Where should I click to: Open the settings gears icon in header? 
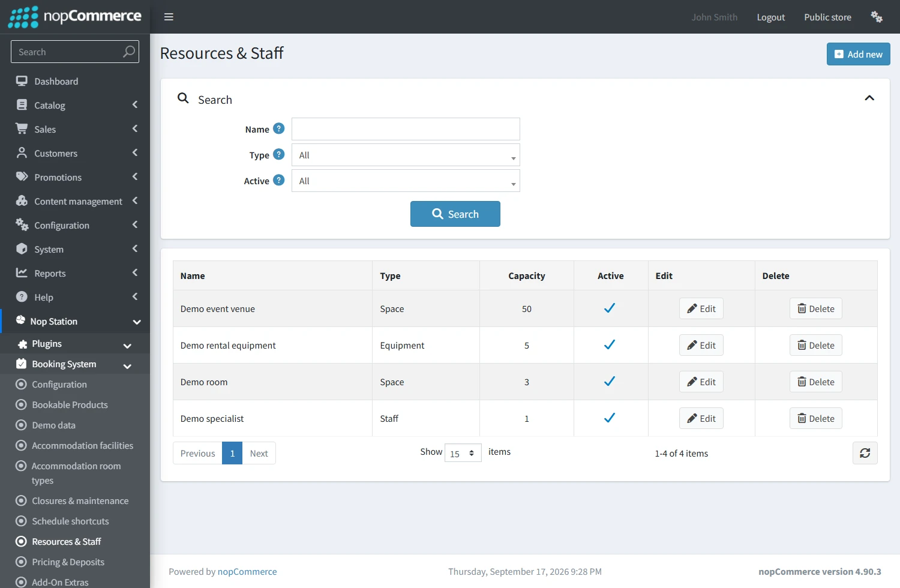point(877,17)
